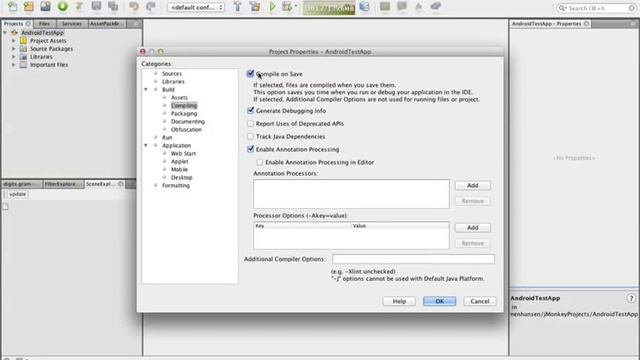This screenshot has height=360, width=640.
Task: Click the Undo toolbar icon
Action: point(133,7)
